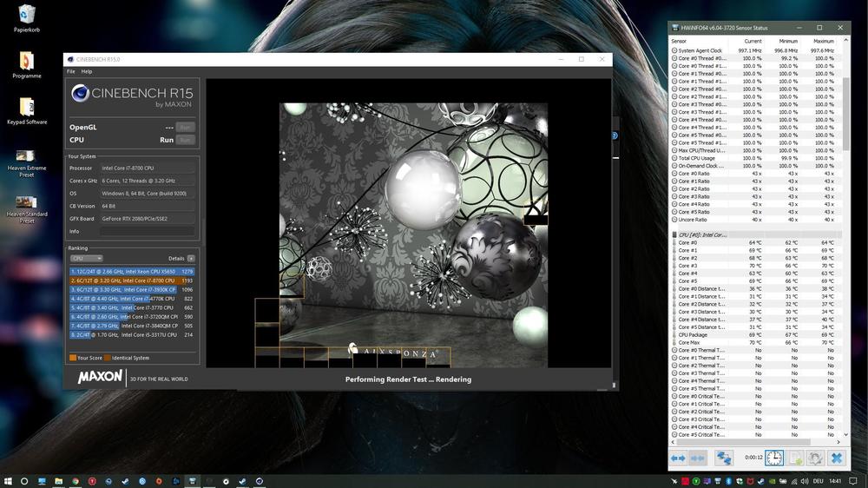Open the Cinebench File menu
Screen dimensions: 868x488
(x=71, y=71)
